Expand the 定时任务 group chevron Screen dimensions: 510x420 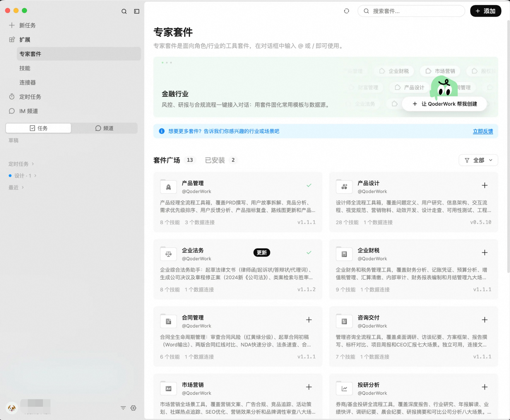pos(33,164)
